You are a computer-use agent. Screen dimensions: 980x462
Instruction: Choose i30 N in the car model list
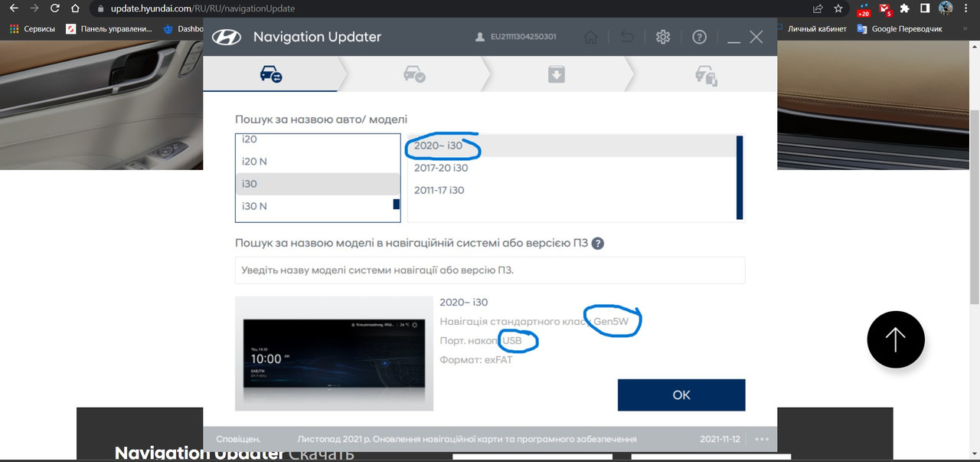click(x=314, y=206)
